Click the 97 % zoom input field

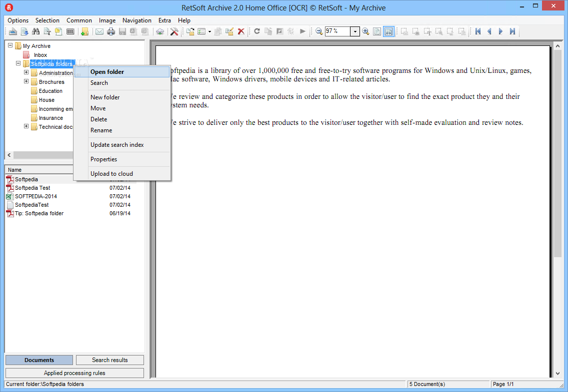(337, 31)
